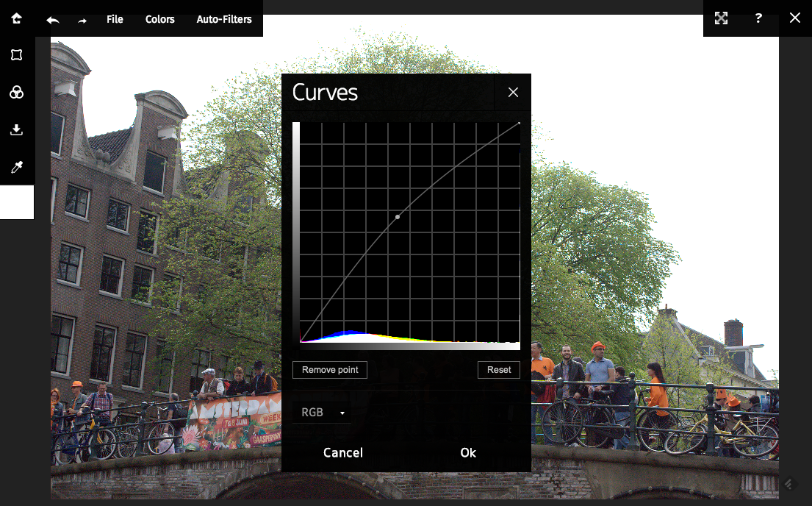Cancel the Curves adjustment

point(343,452)
